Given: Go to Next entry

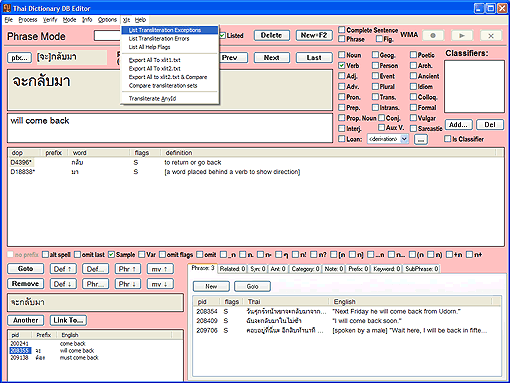Looking at the screenshot, I should point(272,58).
